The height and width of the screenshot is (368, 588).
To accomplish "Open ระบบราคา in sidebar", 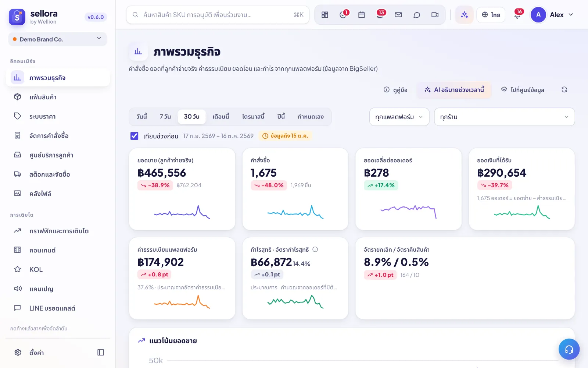I will click(x=58, y=116).
